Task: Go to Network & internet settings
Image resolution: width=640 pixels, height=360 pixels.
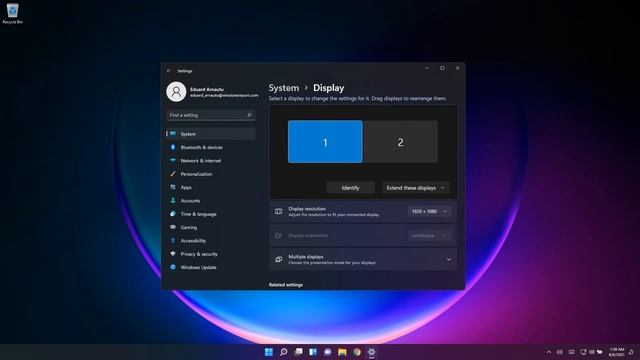Action: [211, 160]
